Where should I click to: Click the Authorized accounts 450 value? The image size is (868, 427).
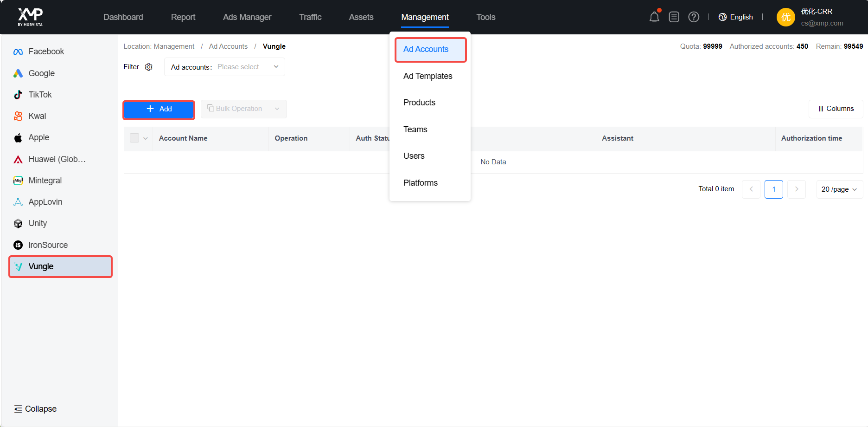[802, 46]
